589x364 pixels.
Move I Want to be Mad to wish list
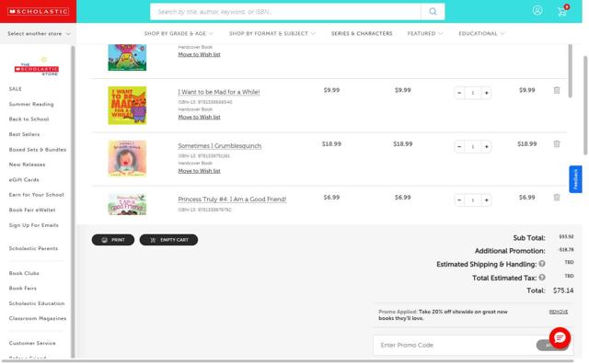coord(199,117)
